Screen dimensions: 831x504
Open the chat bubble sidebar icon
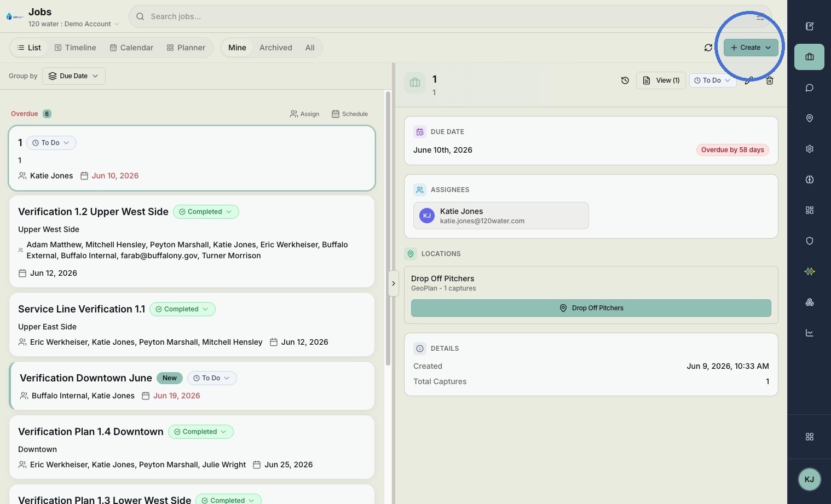point(809,88)
